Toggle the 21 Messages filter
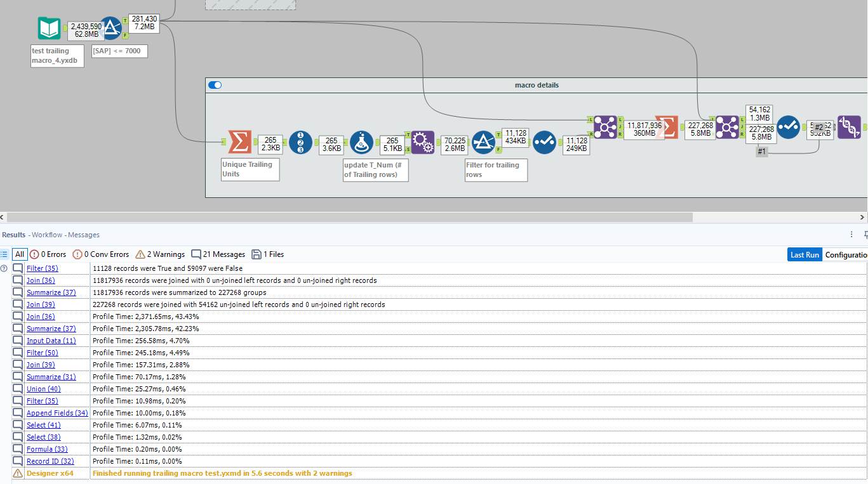The height and width of the screenshot is (484, 868). click(218, 254)
